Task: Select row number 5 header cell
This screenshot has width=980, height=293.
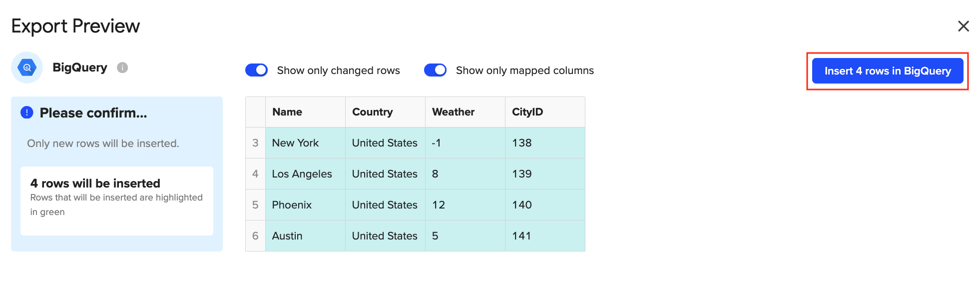Action: [x=255, y=205]
